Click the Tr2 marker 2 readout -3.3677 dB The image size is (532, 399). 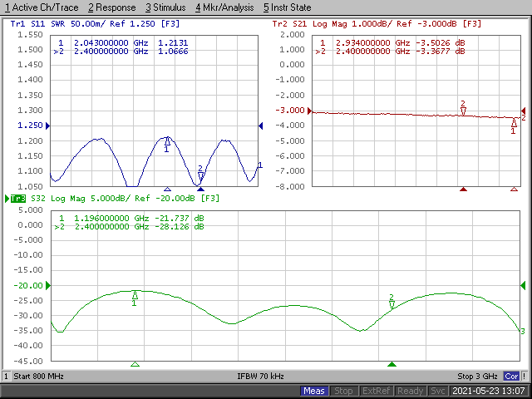441,52
